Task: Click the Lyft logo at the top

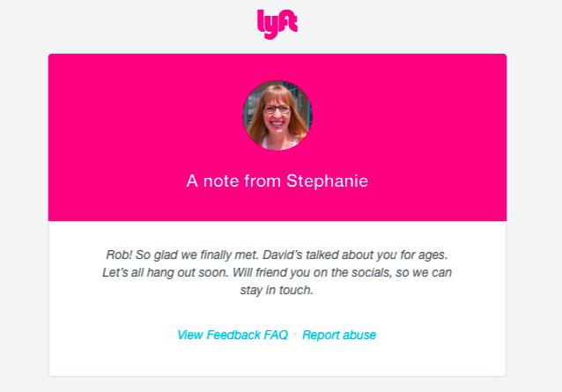Action: 277,24
